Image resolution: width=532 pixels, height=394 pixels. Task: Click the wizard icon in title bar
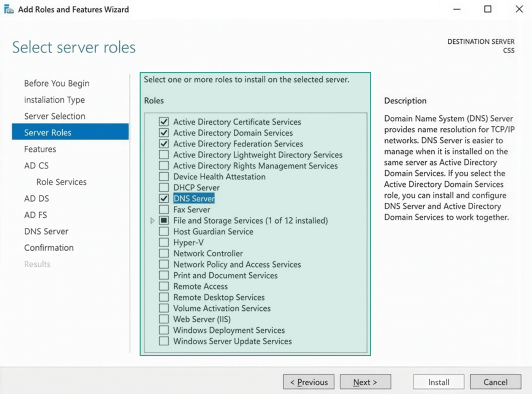click(8, 9)
